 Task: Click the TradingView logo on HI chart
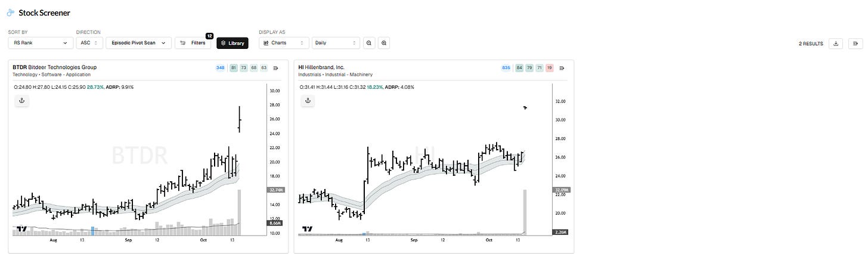coord(308,228)
